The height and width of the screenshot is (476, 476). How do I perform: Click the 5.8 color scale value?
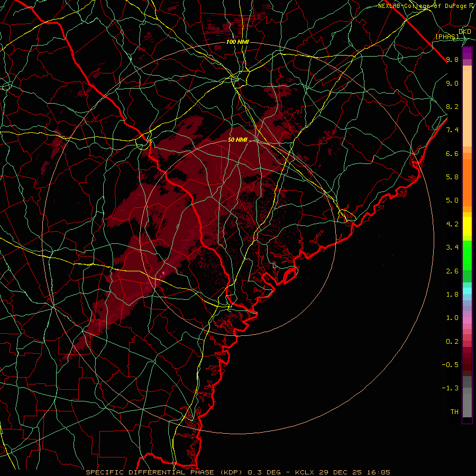tap(452, 177)
